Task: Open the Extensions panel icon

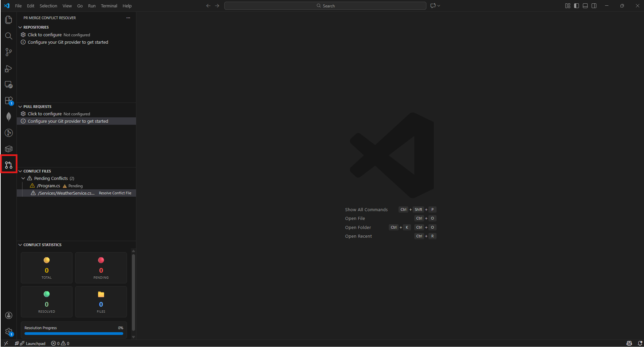Action: point(8,101)
